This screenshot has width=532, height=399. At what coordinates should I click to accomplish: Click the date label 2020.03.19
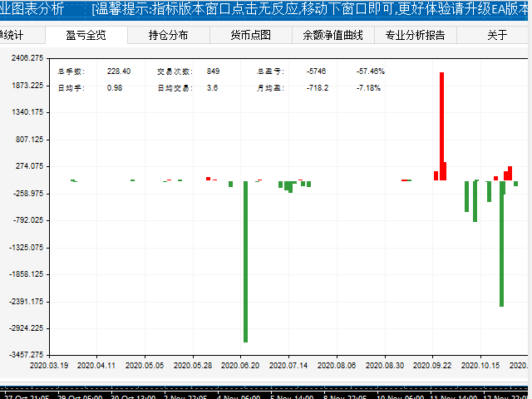(x=49, y=366)
